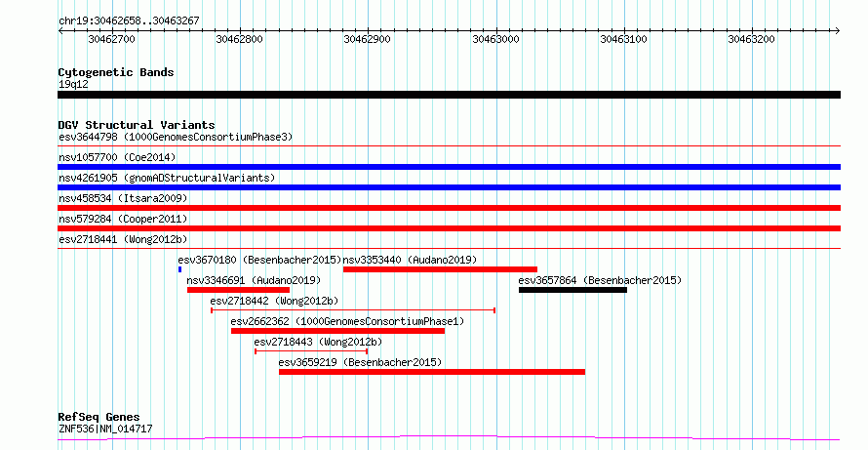Click ruler position label 30463000

[495, 39]
